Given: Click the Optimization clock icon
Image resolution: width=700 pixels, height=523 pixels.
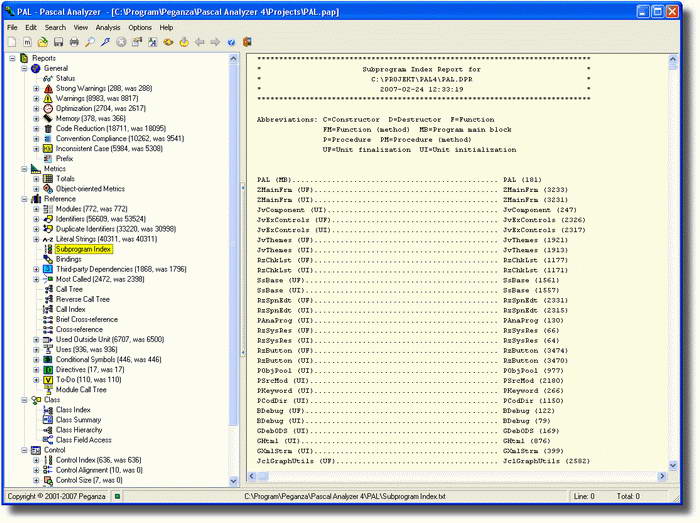Looking at the screenshot, I should point(48,108).
